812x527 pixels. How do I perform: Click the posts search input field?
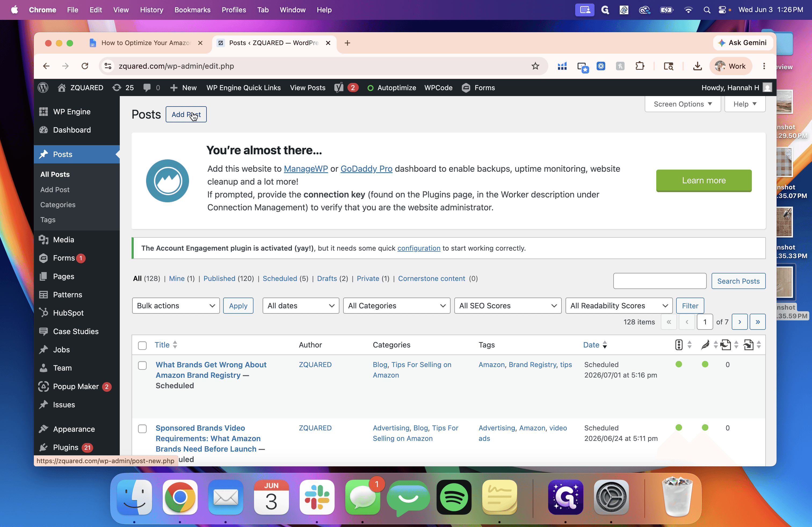pos(659,281)
